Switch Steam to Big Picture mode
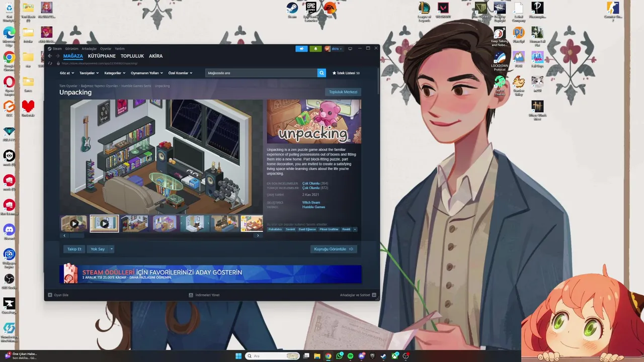The width and height of the screenshot is (644, 362). coord(351,49)
